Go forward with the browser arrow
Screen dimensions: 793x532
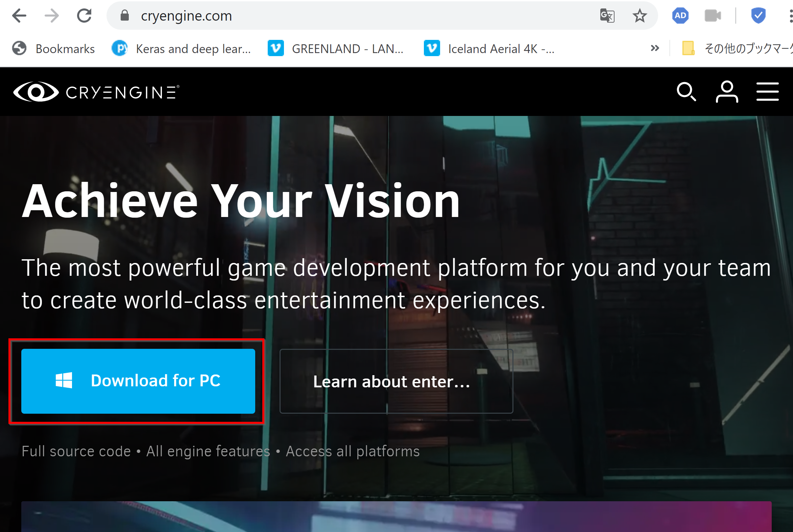(x=52, y=16)
